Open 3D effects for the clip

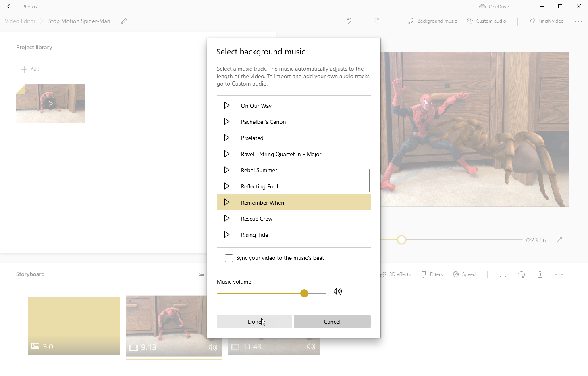pos(395,274)
